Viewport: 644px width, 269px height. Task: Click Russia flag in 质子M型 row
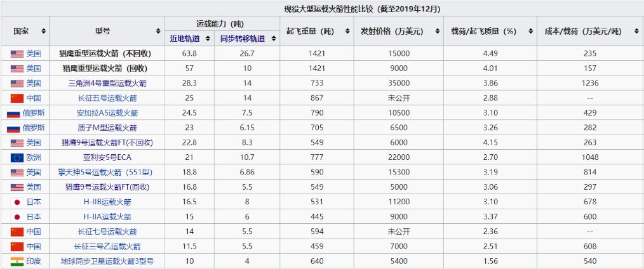[x=13, y=128]
